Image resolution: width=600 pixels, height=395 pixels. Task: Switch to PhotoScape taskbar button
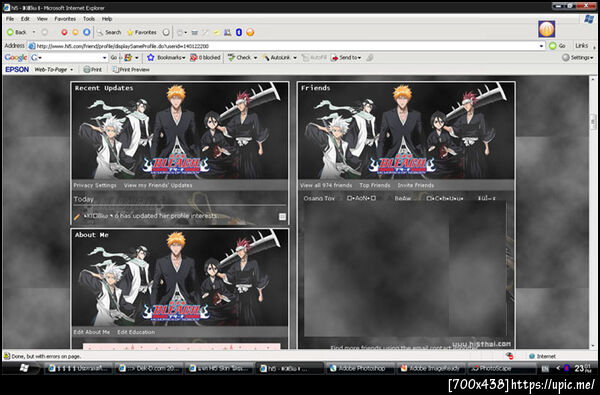click(x=501, y=368)
